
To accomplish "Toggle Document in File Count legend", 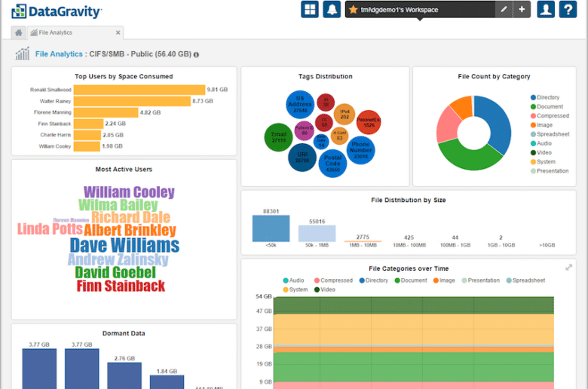I will [547, 106].
